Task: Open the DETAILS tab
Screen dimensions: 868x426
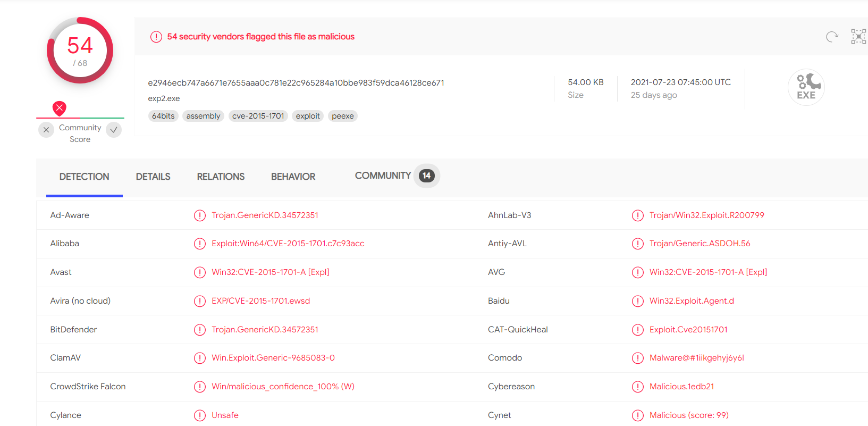Action: (x=153, y=177)
